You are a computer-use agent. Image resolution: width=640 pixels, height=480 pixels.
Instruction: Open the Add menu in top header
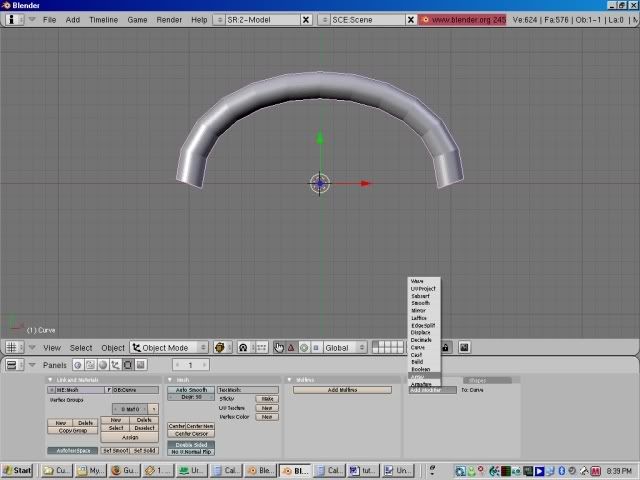(x=73, y=20)
